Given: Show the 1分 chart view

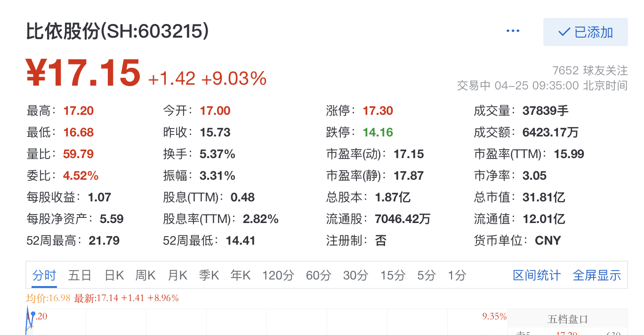Looking at the screenshot, I should [x=457, y=275].
